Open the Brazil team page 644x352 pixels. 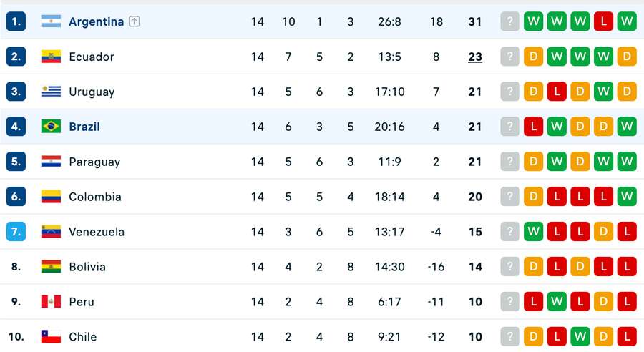pos(84,127)
